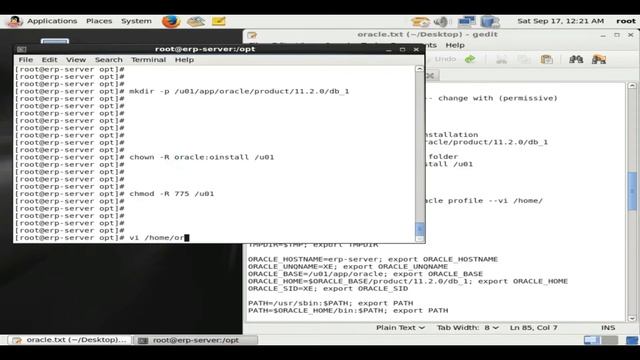
Task: Click the gedit scrollbar up arrow
Action: point(632,86)
